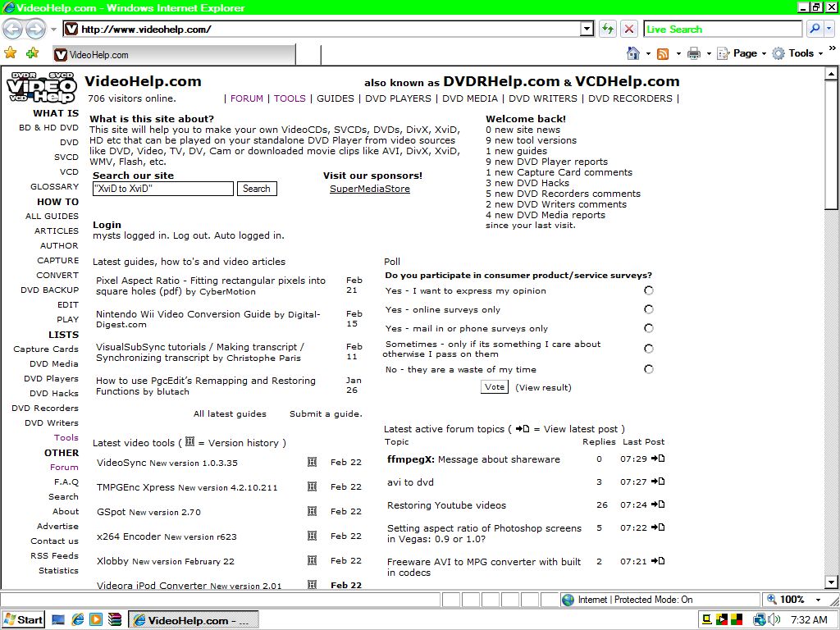Select 'Yes - mail in or phone surveys only'

click(x=649, y=328)
